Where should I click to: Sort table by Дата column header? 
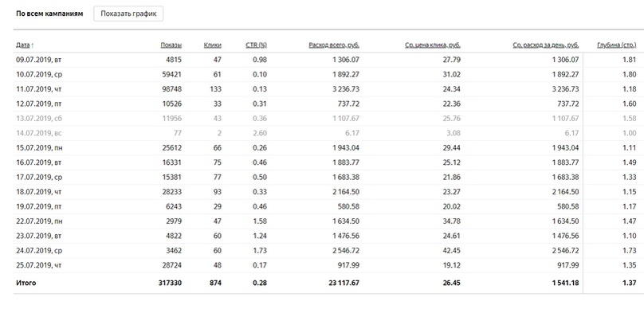click(x=22, y=45)
